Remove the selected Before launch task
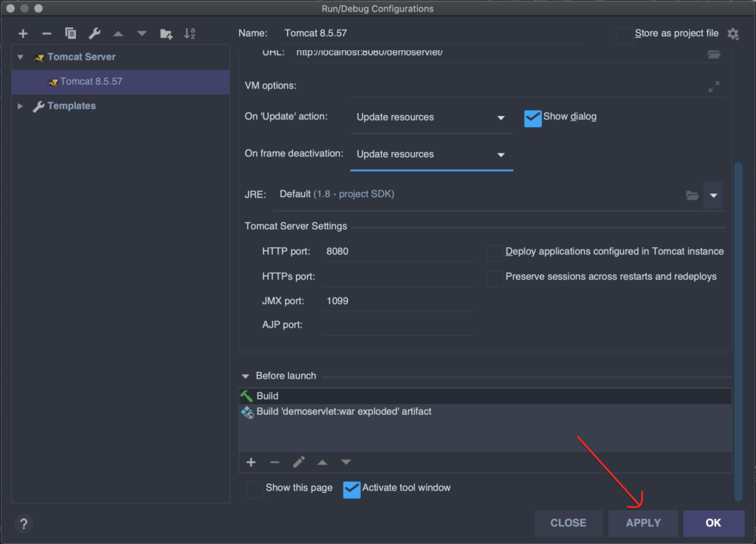This screenshot has height=544, width=756. pyautogui.click(x=275, y=463)
